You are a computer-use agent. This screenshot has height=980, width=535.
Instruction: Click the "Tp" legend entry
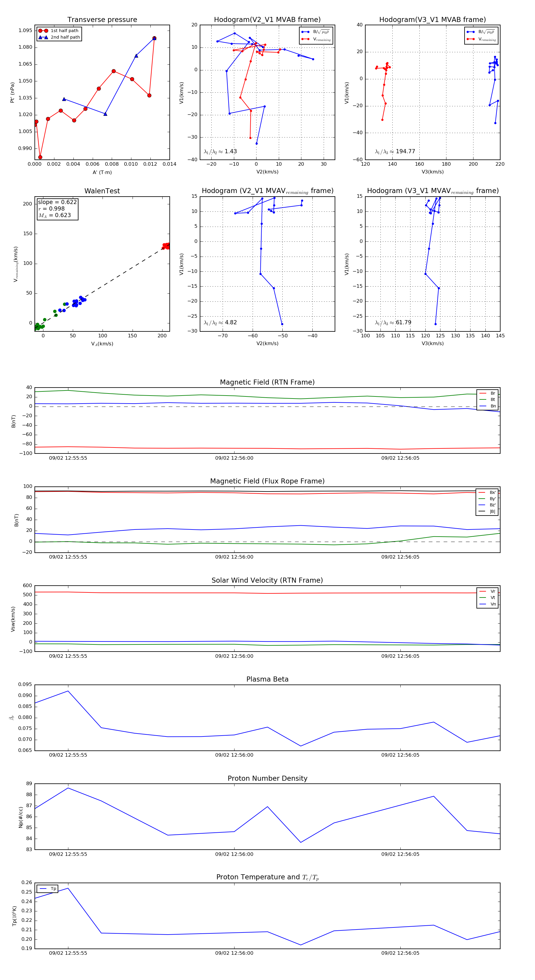(x=48, y=889)
